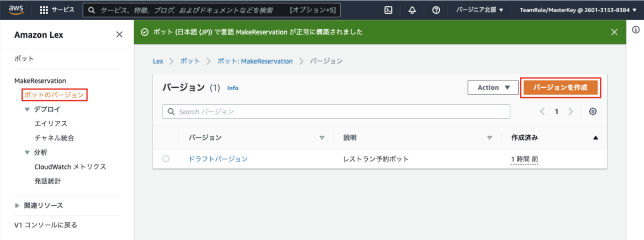
Task: Sort by バージョン column arrow
Action: pos(322,137)
